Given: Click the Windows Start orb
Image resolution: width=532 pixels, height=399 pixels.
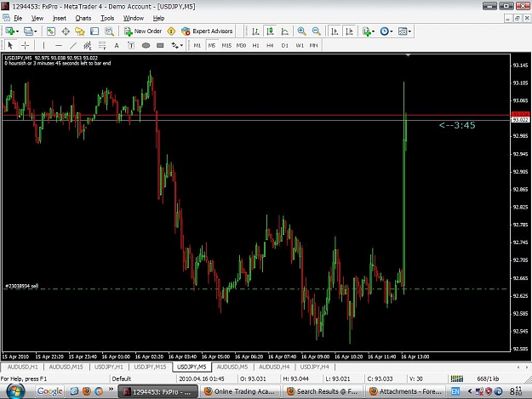Looking at the screenshot, I should pos(16,391).
